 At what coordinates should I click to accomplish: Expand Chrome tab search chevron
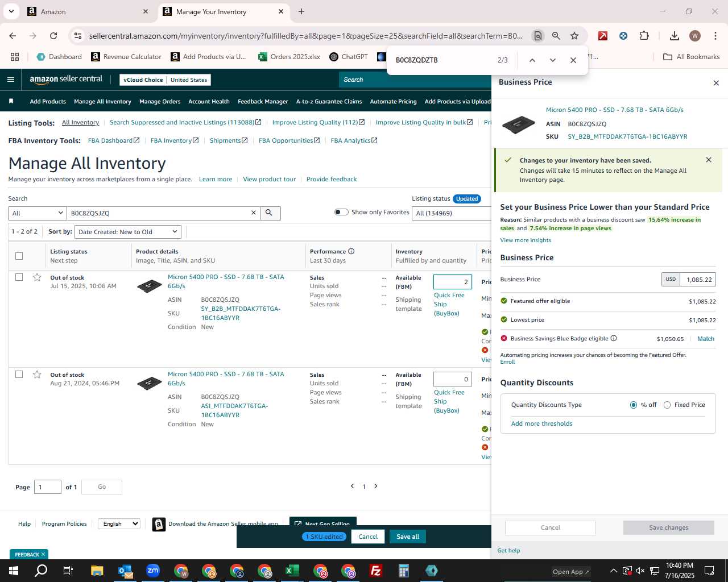[11, 11]
